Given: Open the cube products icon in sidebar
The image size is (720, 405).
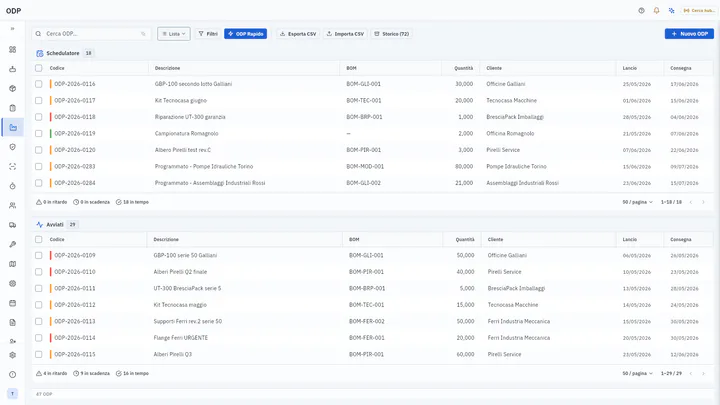Looking at the screenshot, I should (x=12, y=88).
